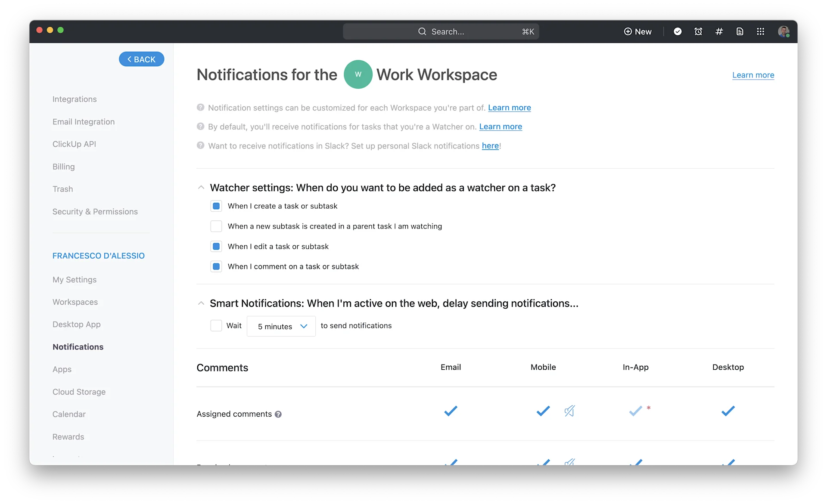This screenshot has height=504, width=827.
Task: Click the New button in top bar
Action: (x=637, y=31)
